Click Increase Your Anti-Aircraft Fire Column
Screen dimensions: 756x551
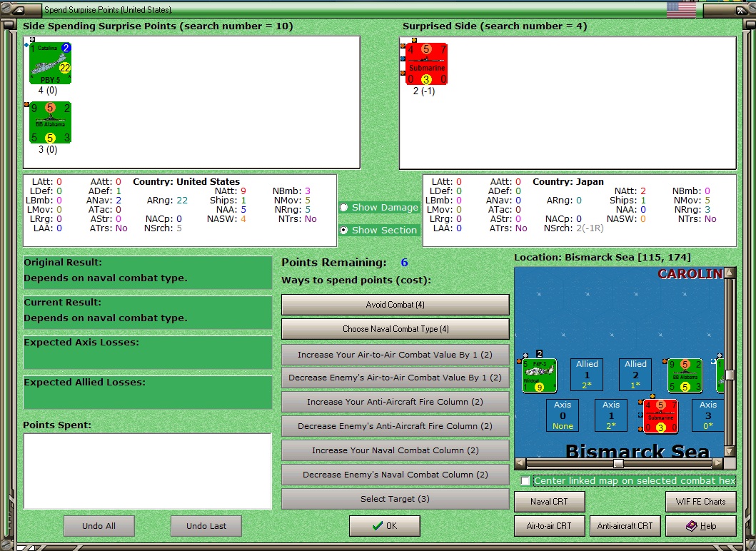tap(395, 402)
